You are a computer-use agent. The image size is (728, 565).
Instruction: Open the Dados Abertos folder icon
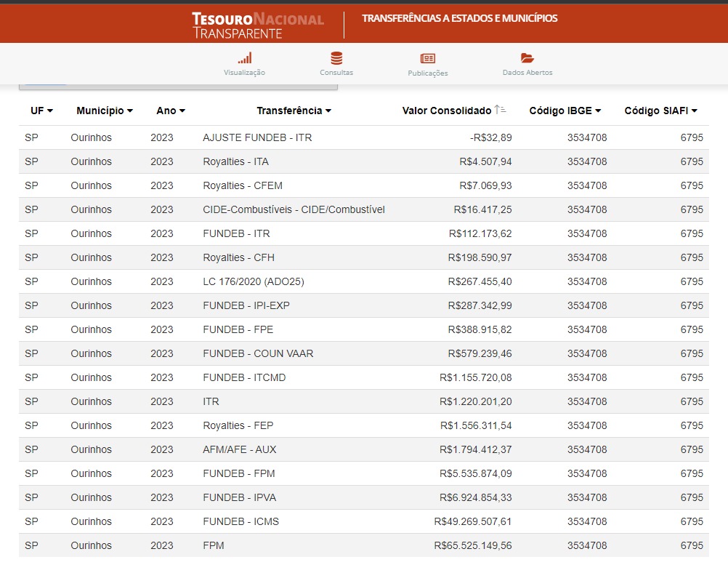[x=527, y=58]
